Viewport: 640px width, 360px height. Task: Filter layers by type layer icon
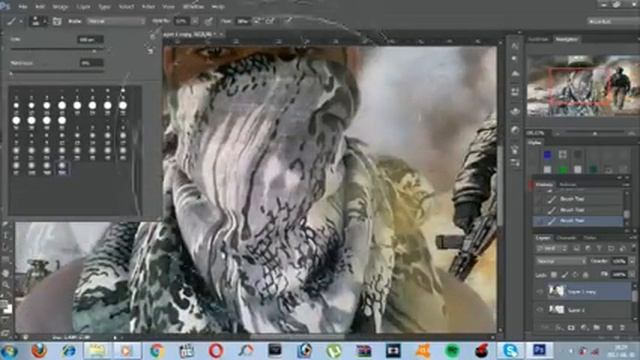click(599, 248)
